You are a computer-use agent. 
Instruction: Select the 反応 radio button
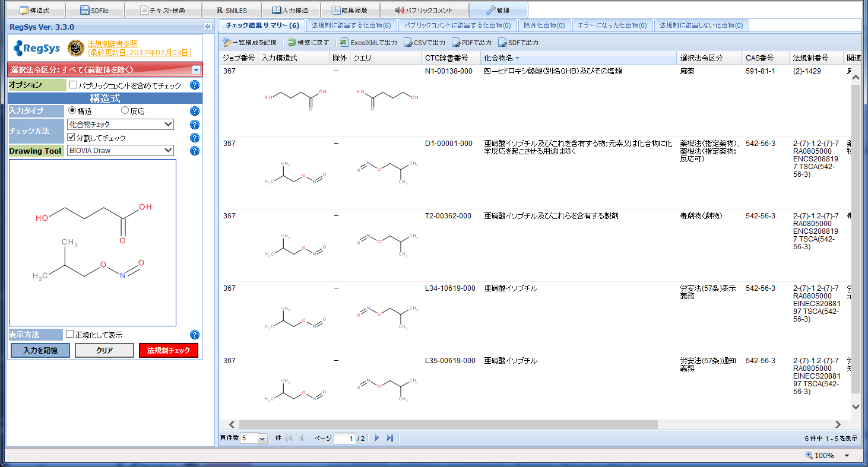pyautogui.click(x=125, y=110)
